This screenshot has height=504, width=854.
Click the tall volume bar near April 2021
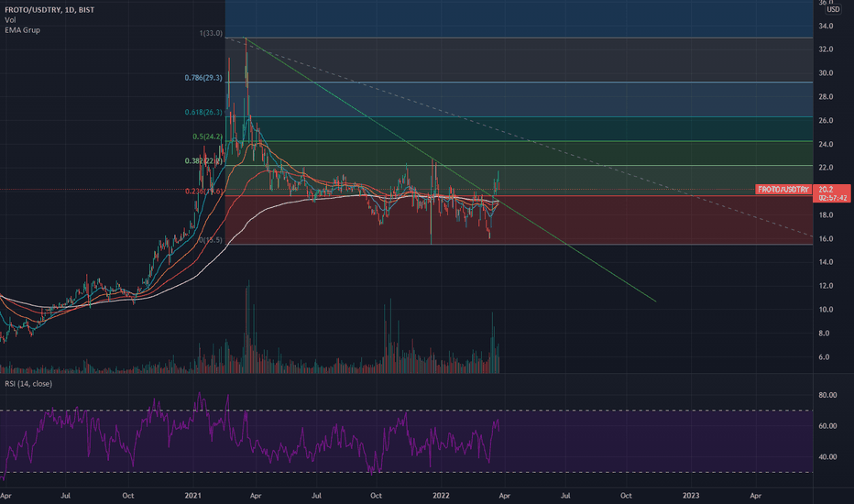tap(248, 327)
